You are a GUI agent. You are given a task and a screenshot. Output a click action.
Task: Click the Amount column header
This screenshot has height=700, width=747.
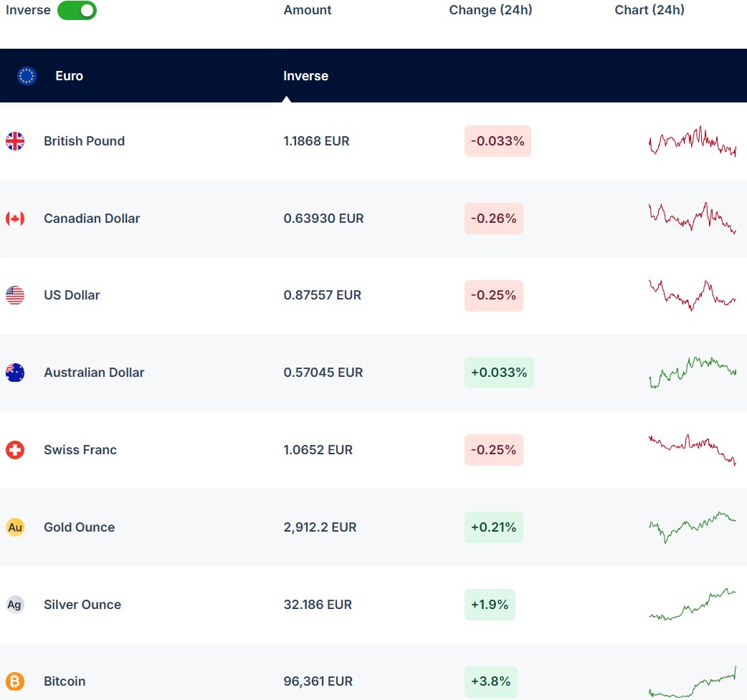click(308, 10)
